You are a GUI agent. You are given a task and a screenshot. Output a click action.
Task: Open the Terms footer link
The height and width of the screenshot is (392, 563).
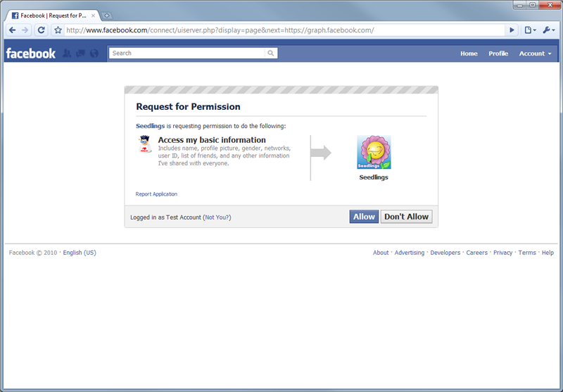tap(527, 253)
